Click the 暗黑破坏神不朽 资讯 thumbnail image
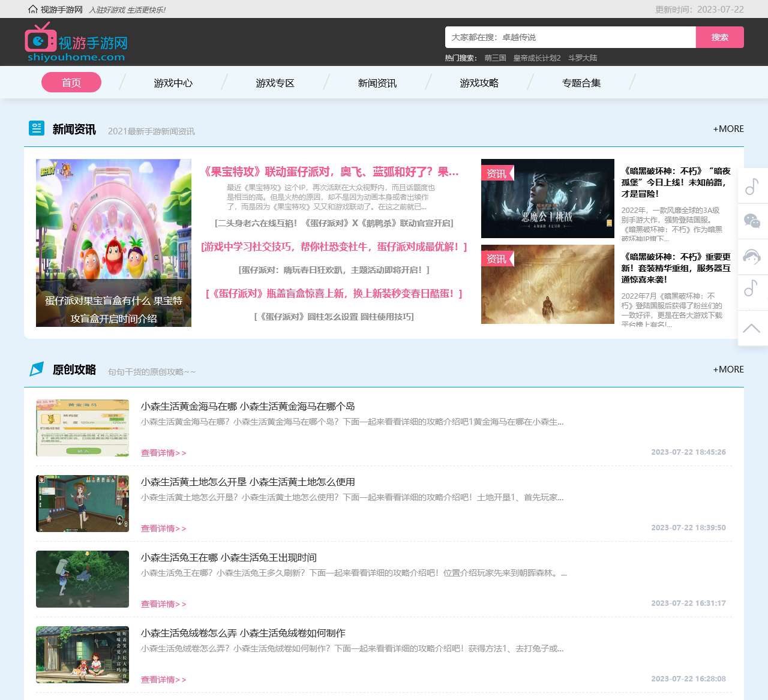 tap(547, 199)
